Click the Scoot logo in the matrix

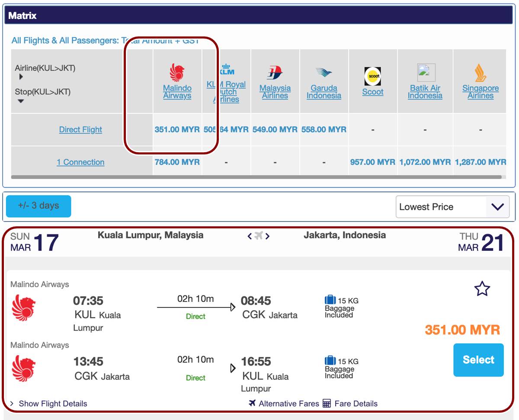click(x=372, y=76)
